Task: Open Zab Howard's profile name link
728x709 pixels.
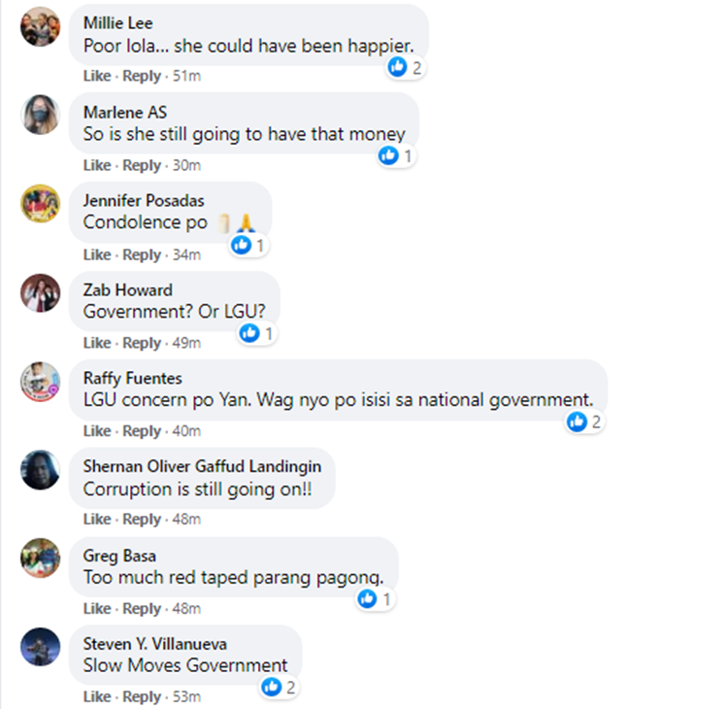Action: 128,290
